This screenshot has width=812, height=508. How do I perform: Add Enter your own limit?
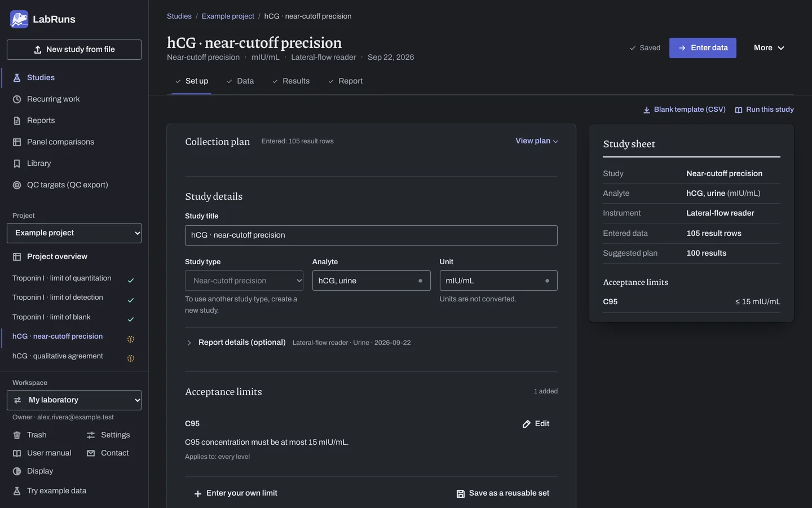(x=236, y=493)
